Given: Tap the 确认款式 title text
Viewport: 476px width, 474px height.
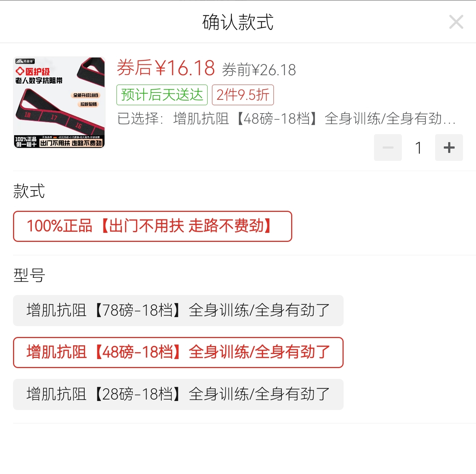Looking at the screenshot, I should 238,22.
